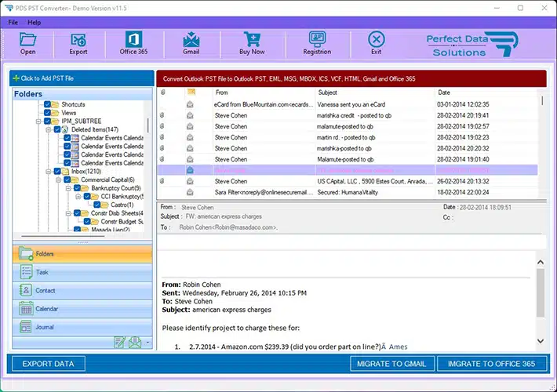This screenshot has width=557, height=392.
Task: Click the preview pane scroll down arrow
Action: click(x=541, y=341)
